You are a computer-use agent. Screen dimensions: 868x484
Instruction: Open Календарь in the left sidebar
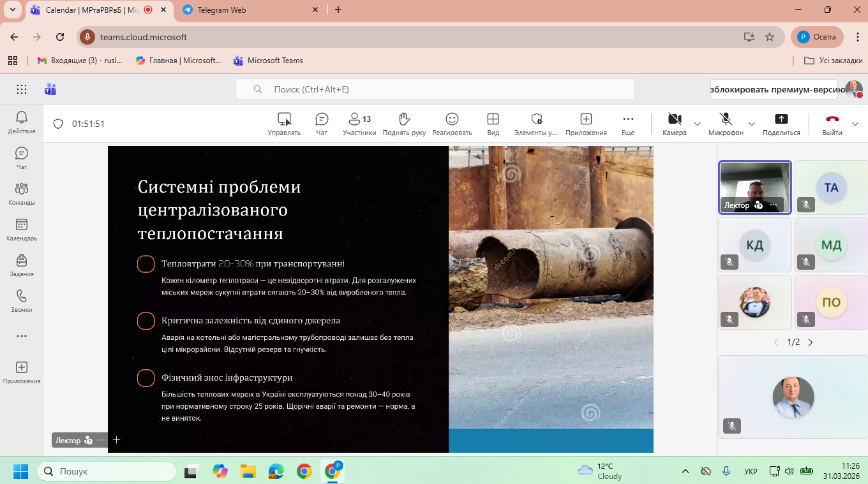point(22,230)
